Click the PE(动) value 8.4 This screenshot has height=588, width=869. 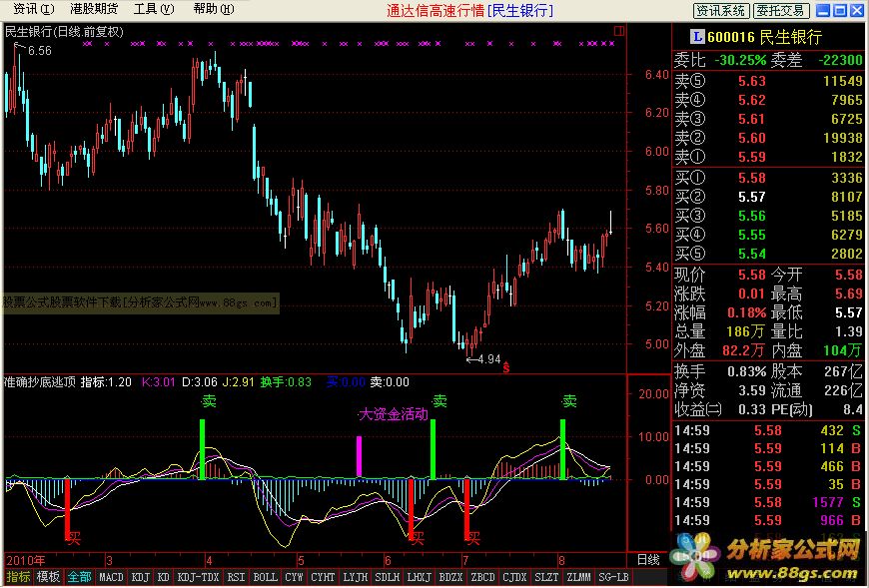click(854, 409)
